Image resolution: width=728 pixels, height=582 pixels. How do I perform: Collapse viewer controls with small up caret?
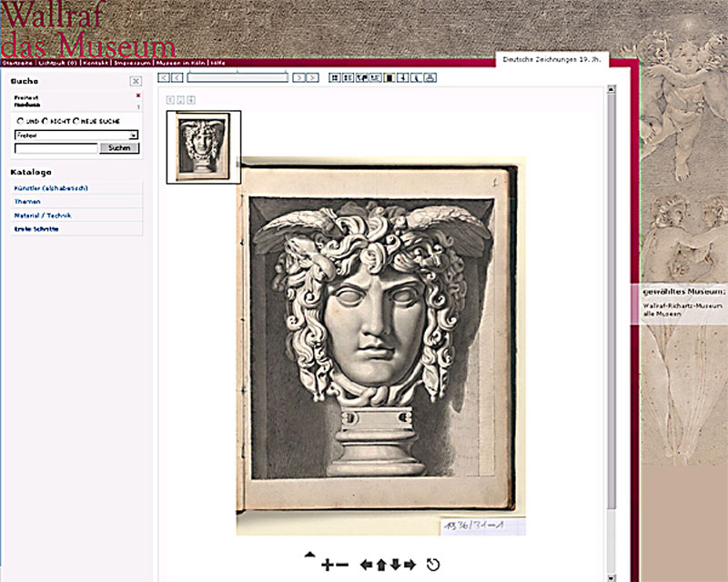pyautogui.click(x=309, y=554)
